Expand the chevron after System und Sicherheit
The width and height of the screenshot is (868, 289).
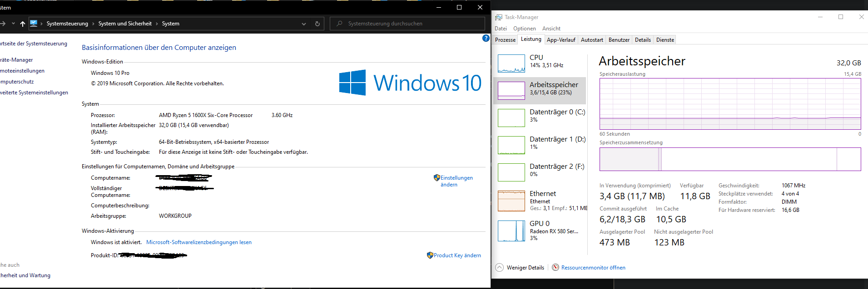(x=157, y=24)
